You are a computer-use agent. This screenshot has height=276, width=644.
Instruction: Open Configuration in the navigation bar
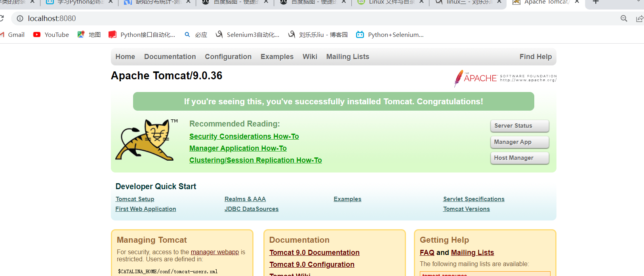[228, 57]
